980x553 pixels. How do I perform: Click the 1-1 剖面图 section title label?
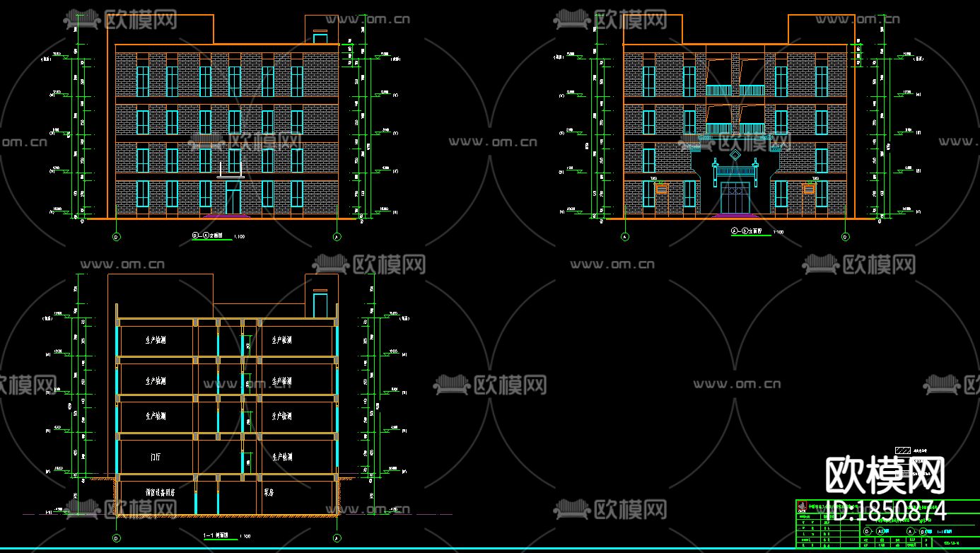click(214, 535)
